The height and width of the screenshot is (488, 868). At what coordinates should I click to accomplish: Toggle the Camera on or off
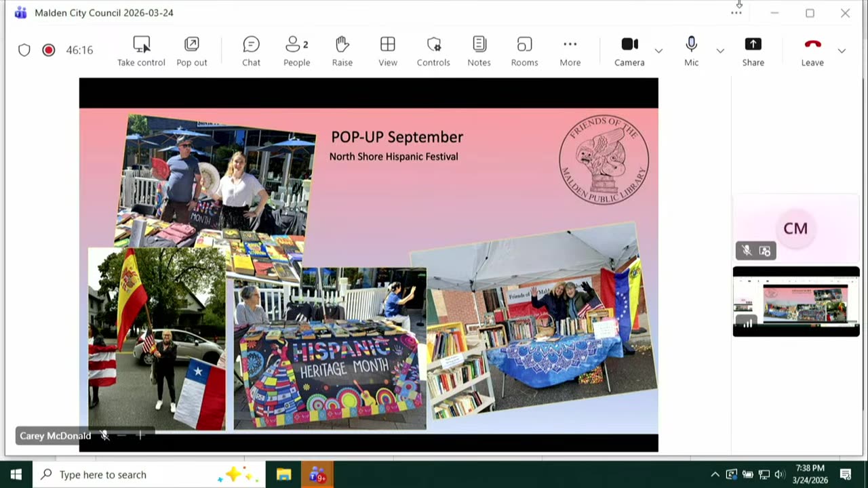point(629,51)
